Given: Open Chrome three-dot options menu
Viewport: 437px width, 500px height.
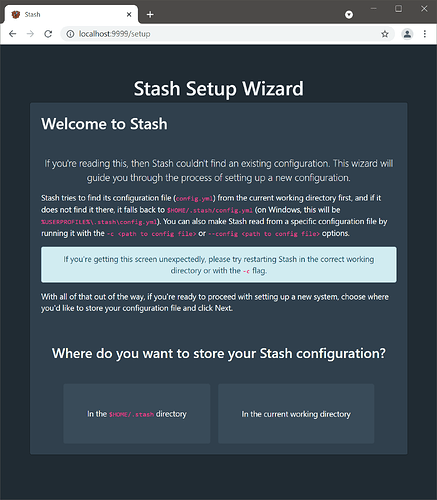Looking at the screenshot, I should pyautogui.click(x=425, y=34).
